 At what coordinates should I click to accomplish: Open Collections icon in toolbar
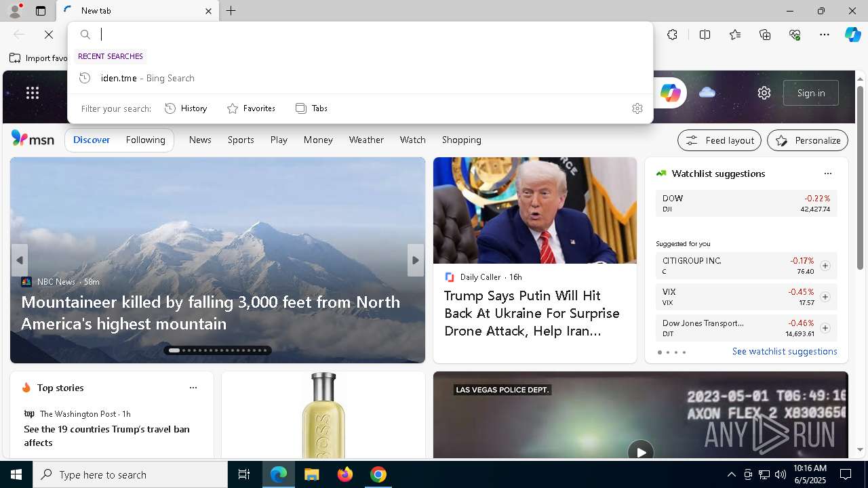click(765, 35)
